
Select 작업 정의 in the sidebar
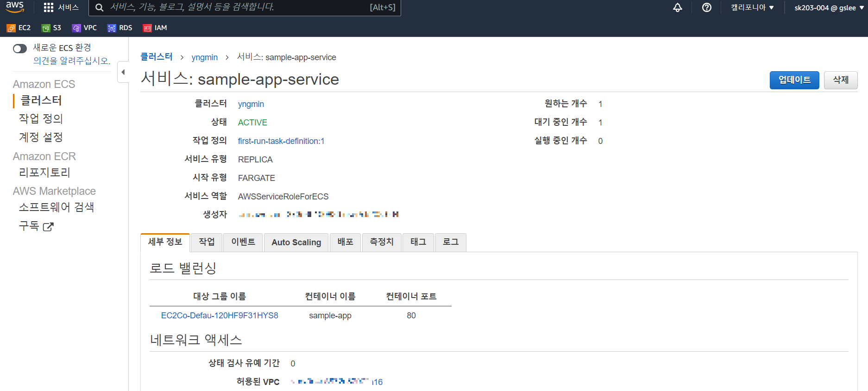(x=41, y=119)
